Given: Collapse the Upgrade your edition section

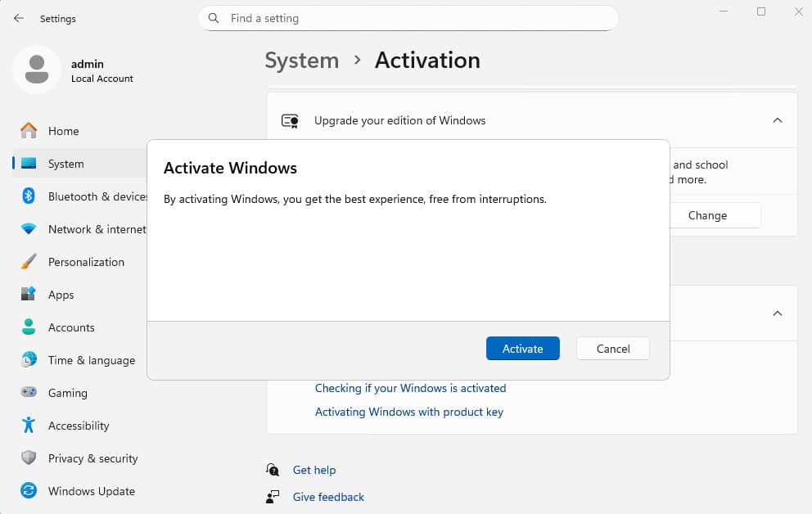Looking at the screenshot, I should (778, 120).
